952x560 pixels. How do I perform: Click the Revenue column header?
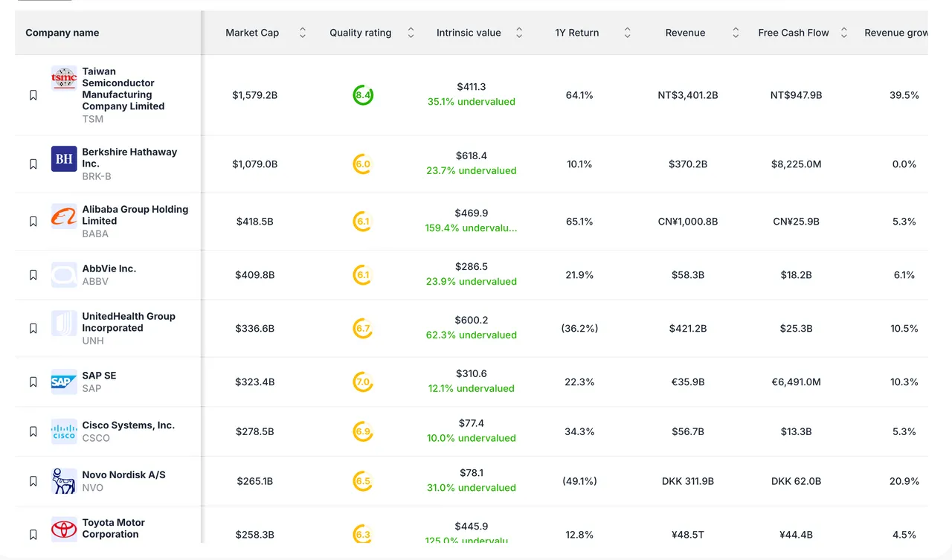(x=685, y=33)
